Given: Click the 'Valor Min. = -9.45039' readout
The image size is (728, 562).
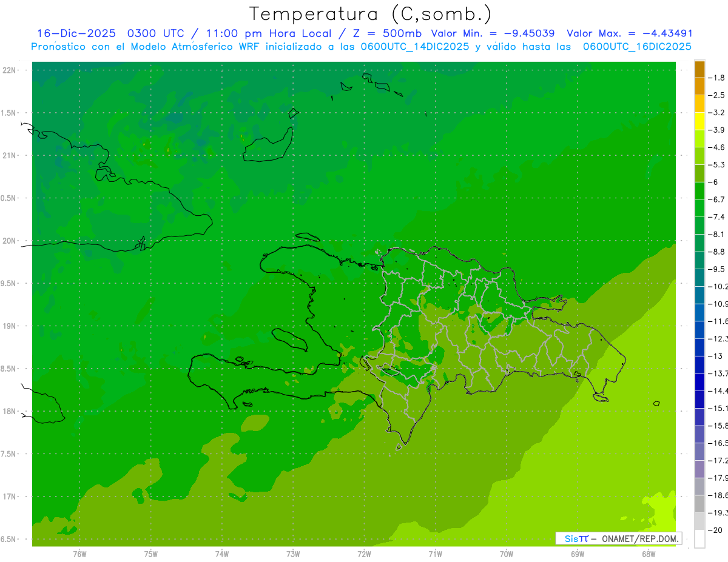Looking at the screenshot, I should tap(493, 33).
